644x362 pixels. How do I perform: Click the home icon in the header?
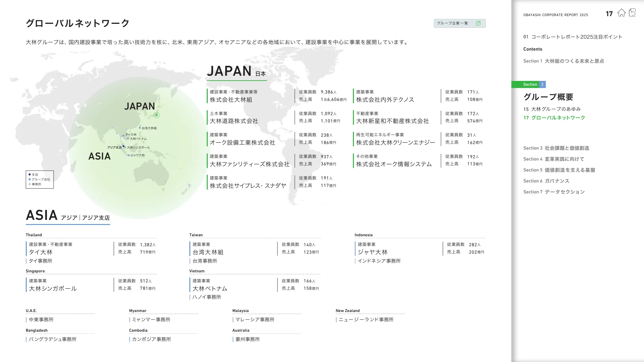pos(621,13)
